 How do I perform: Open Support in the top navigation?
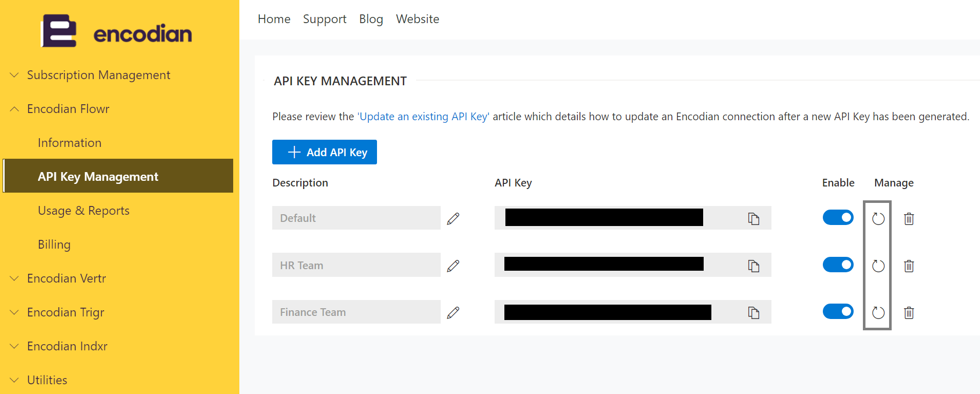point(325,19)
